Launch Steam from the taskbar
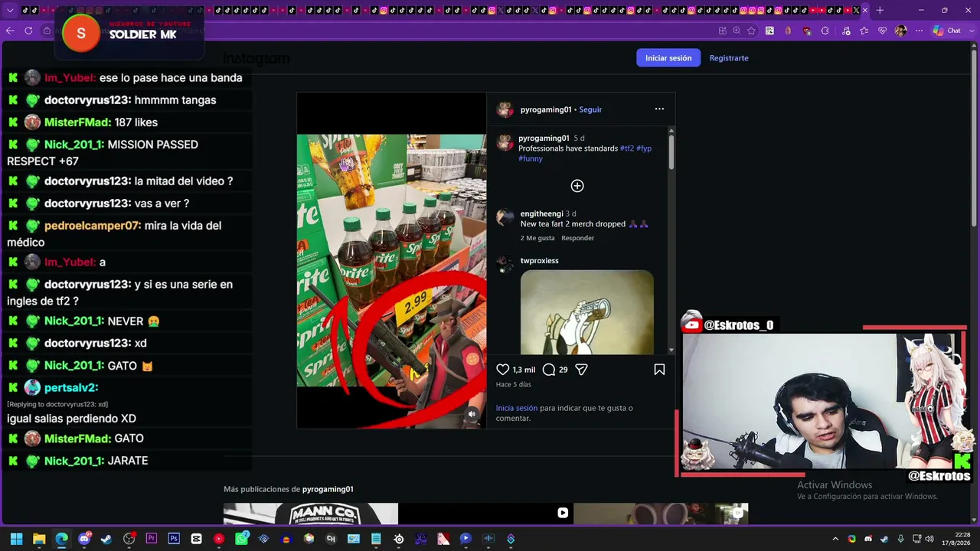Screen dimensions: 980x551 point(106,539)
